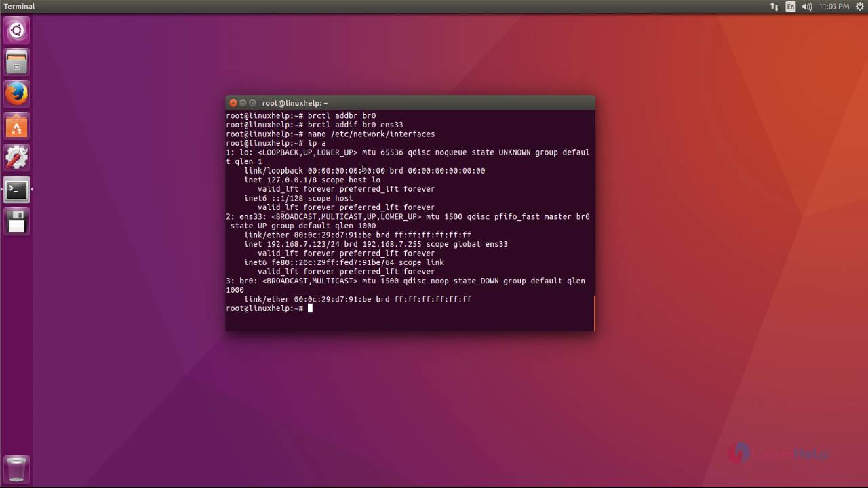Open the sound volume indicator
The width and height of the screenshot is (868, 488).
coord(807,7)
